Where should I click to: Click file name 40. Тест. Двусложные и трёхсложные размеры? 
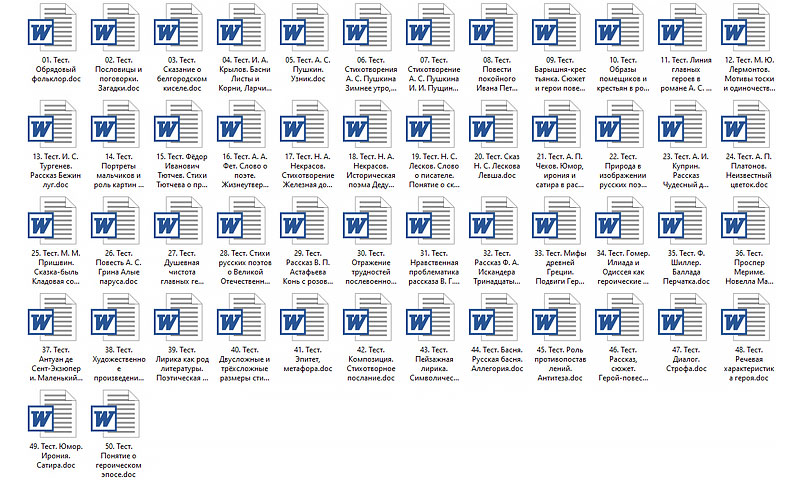245,364
